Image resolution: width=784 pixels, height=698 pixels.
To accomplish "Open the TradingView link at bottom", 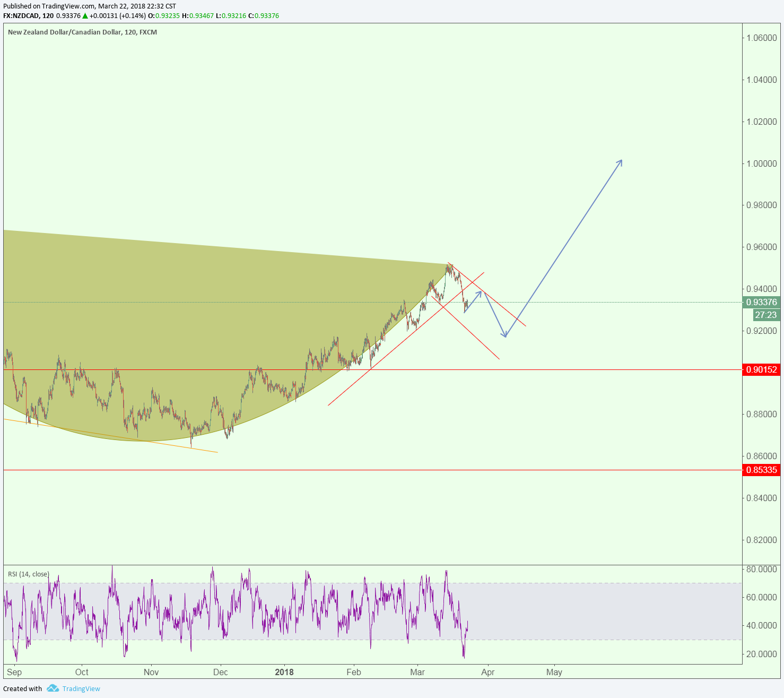I will 81,689.
